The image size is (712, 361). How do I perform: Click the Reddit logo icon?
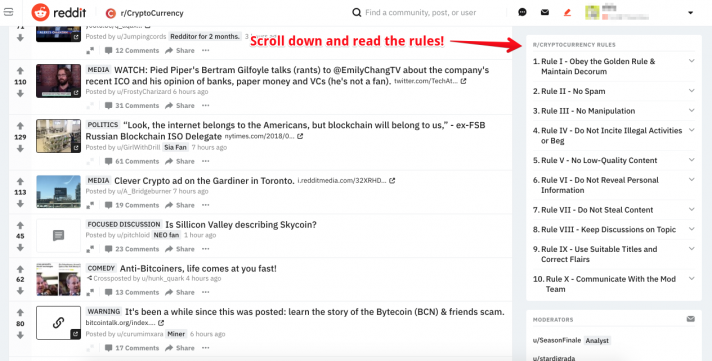pyautogui.click(x=40, y=13)
